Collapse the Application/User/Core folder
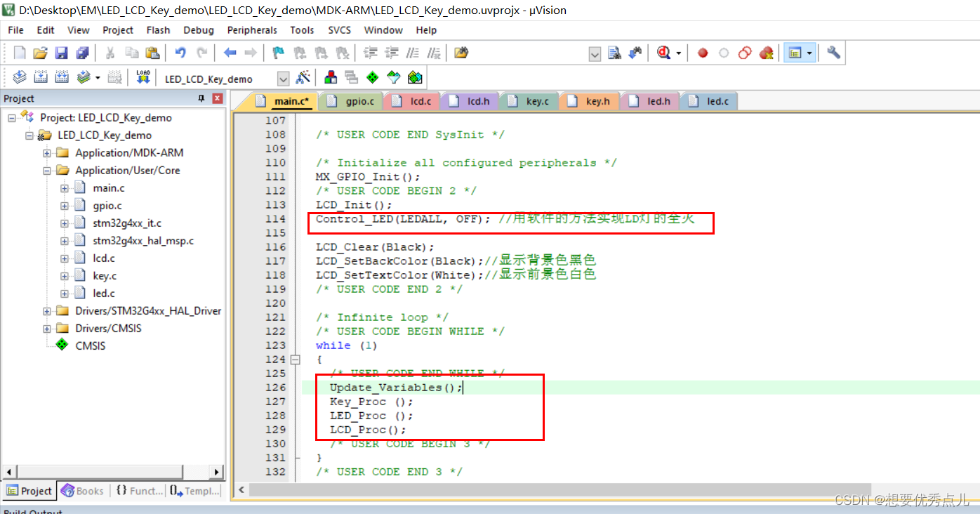The image size is (980, 514). (x=46, y=170)
